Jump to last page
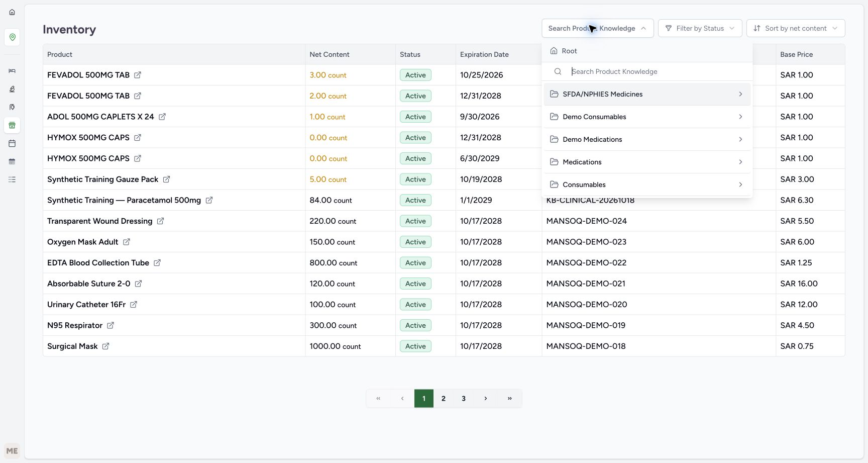This screenshot has height=463, width=868. click(510, 398)
